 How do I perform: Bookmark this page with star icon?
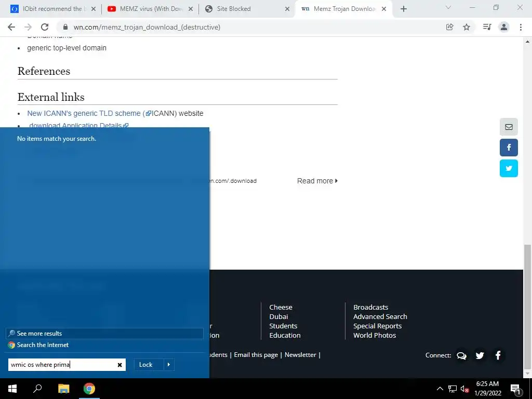click(467, 27)
